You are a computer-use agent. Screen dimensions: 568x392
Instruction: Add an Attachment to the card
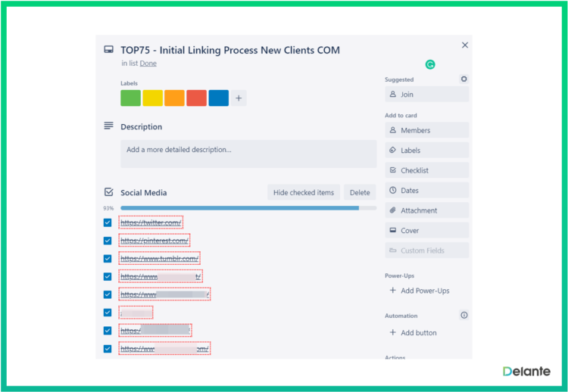point(426,210)
